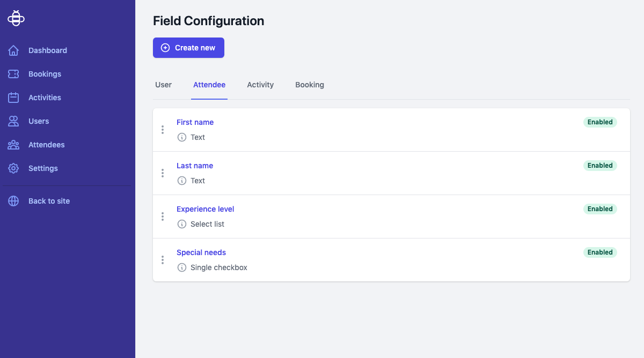Open Last name row three-dot menu
The image size is (644, 358).
163,173
